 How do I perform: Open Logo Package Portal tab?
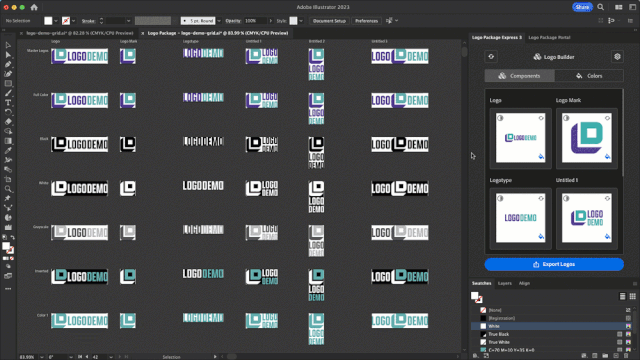(x=549, y=38)
